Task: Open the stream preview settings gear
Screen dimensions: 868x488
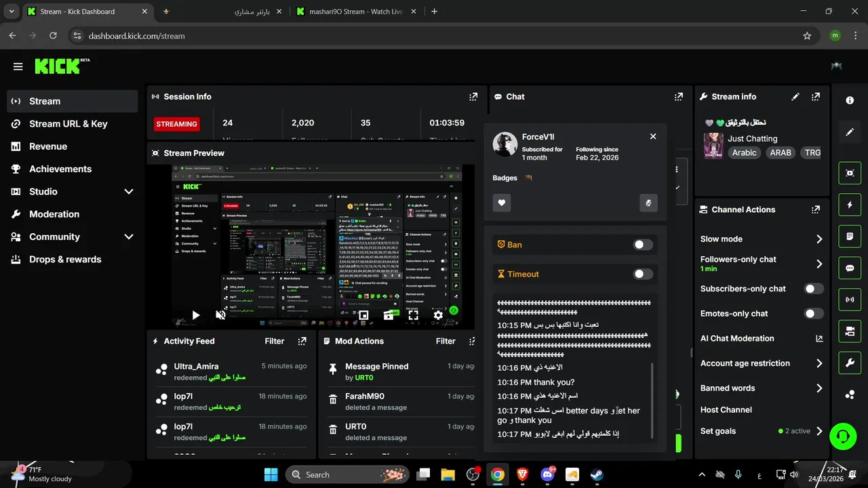Action: coord(438,315)
